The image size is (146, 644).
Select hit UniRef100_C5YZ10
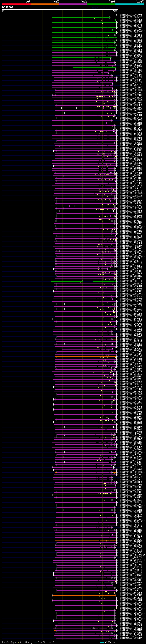pyautogui.click(x=131, y=349)
